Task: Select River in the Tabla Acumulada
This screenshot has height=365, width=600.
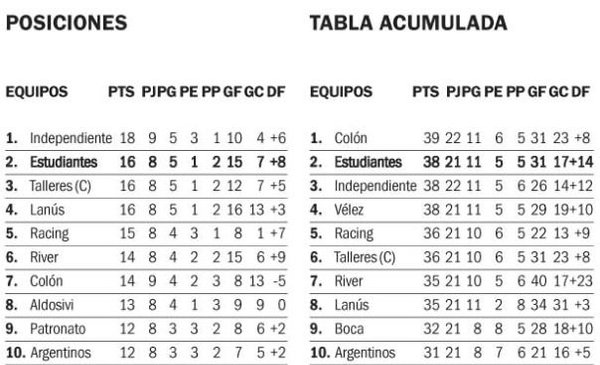Action: click(348, 281)
